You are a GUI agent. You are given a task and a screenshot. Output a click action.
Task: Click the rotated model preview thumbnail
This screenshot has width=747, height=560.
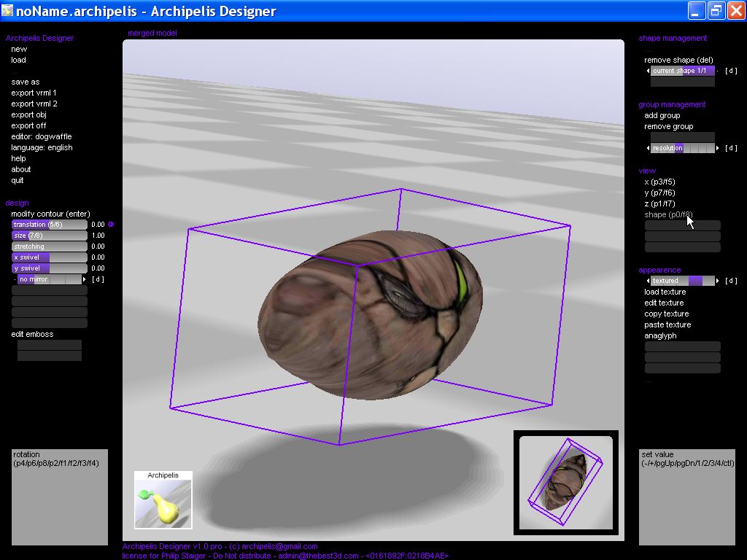[x=566, y=482]
